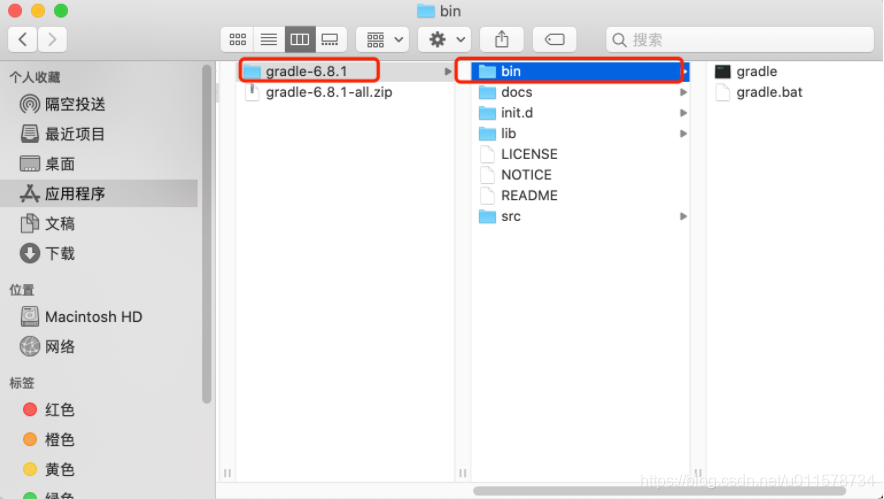The image size is (884, 499).
Task: Click the first column resize handle
Action: [x=227, y=473]
